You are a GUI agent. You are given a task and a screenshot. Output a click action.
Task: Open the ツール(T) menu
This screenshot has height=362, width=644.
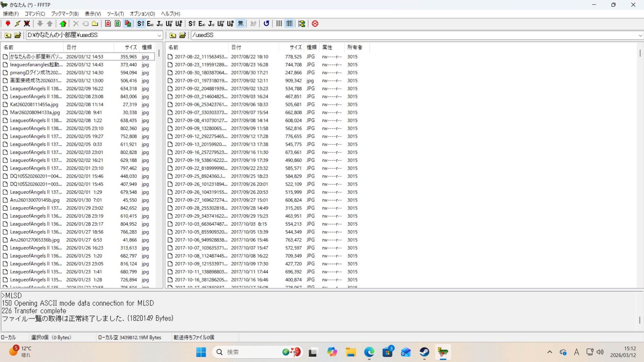pyautogui.click(x=115, y=14)
